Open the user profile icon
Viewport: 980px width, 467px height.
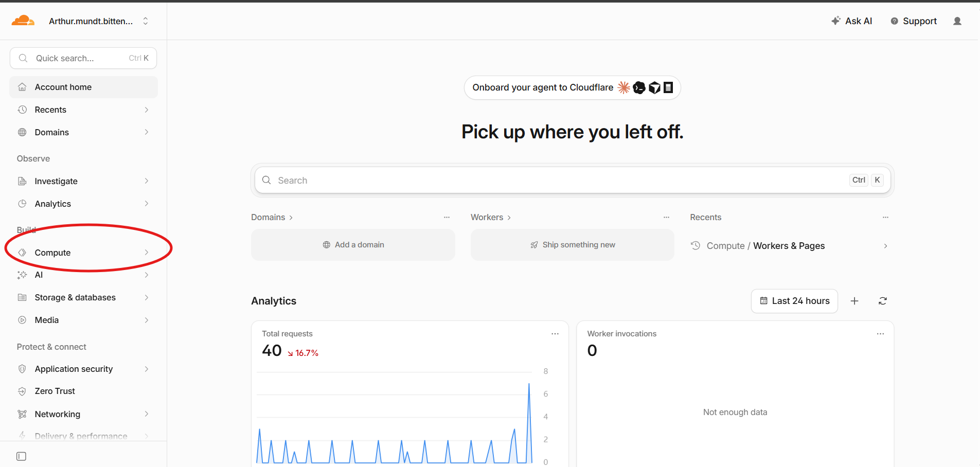957,21
